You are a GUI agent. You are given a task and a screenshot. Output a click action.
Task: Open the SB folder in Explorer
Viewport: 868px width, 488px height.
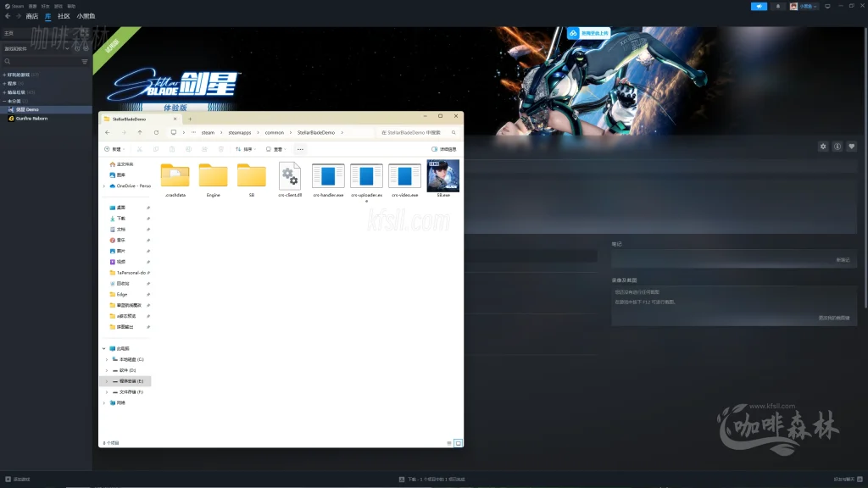click(251, 180)
